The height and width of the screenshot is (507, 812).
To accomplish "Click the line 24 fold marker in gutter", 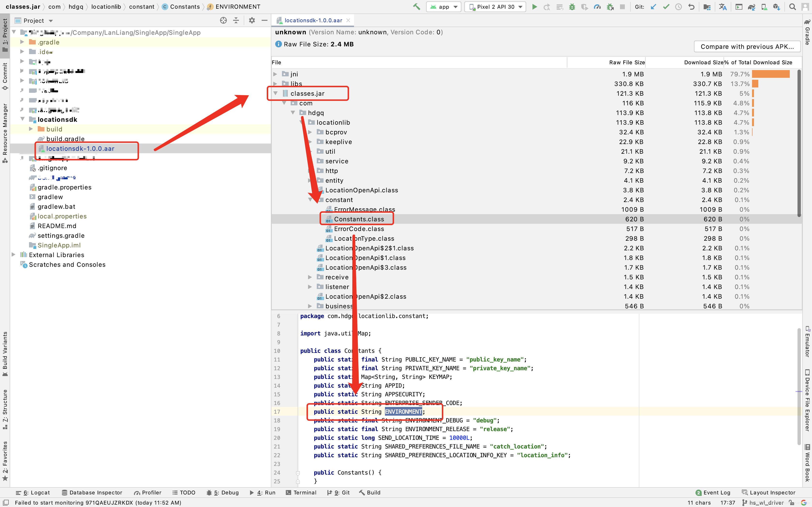I will click(298, 473).
